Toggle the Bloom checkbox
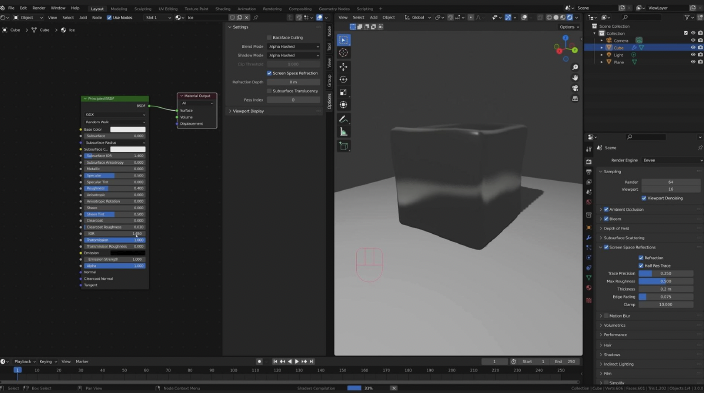The height and width of the screenshot is (393, 704). (607, 219)
